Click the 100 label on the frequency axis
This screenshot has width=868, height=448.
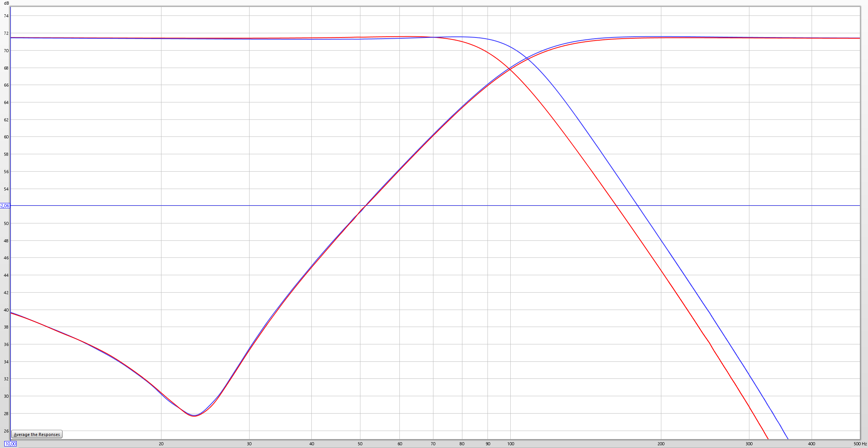511,444
